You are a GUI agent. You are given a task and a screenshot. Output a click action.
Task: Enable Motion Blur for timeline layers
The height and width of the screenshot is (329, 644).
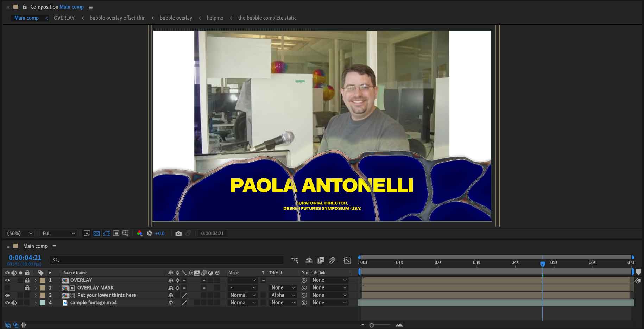coord(332,260)
